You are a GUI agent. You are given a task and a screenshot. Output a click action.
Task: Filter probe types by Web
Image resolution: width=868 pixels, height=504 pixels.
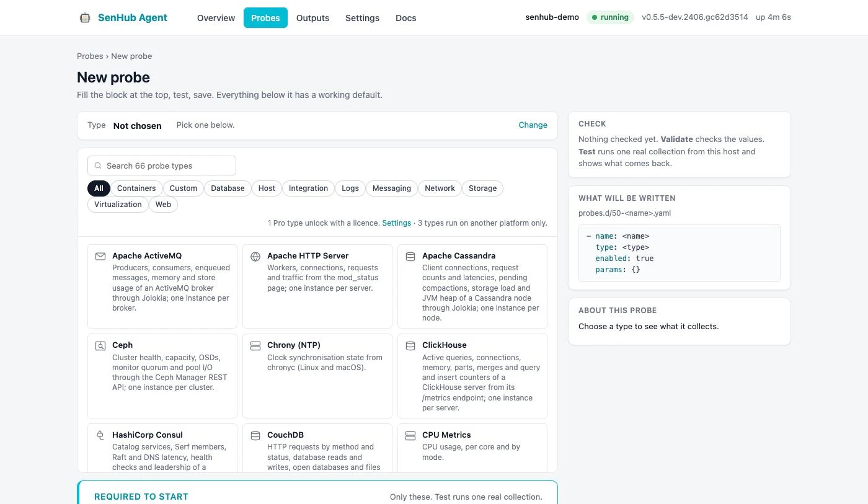(x=163, y=205)
